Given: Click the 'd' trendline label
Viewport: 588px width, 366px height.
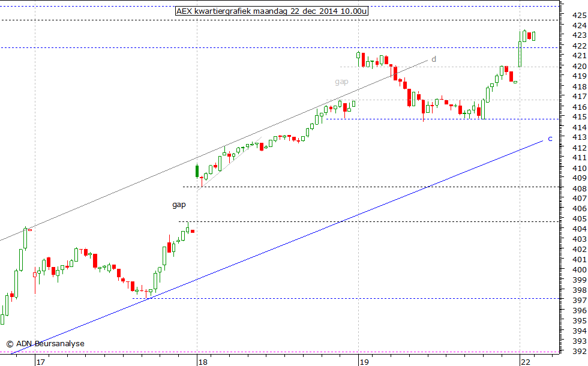Looking at the screenshot, I should point(433,59).
